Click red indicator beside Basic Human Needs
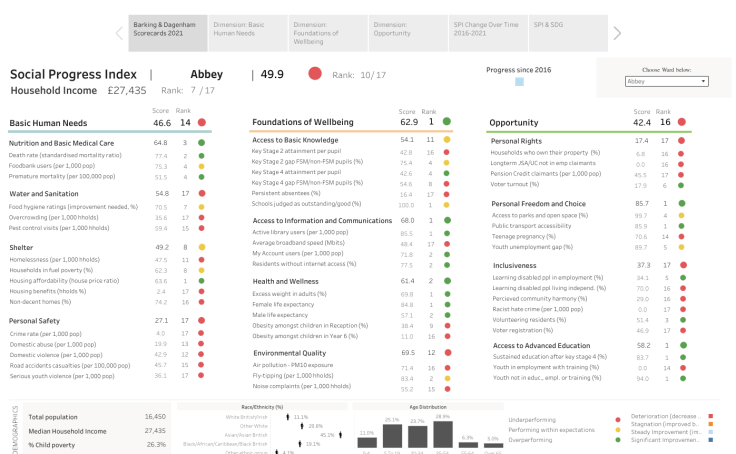This screenshot has height=454, width=736. (x=201, y=122)
